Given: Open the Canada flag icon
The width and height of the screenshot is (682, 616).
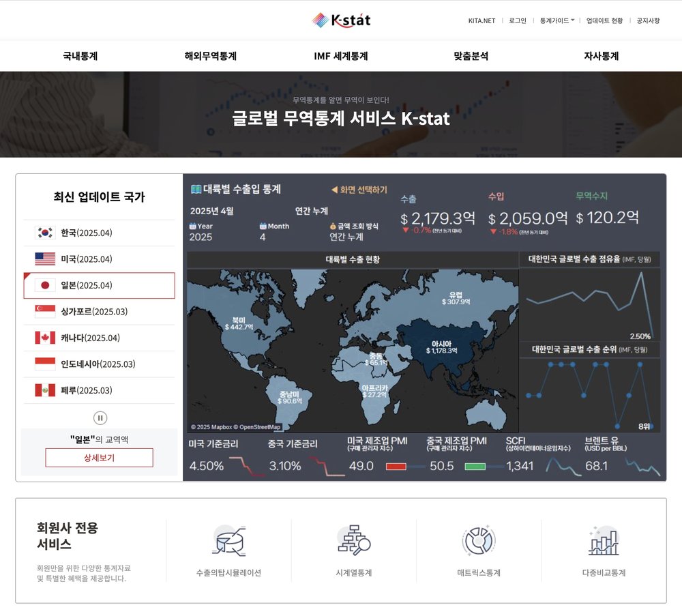Looking at the screenshot, I should 45,338.
